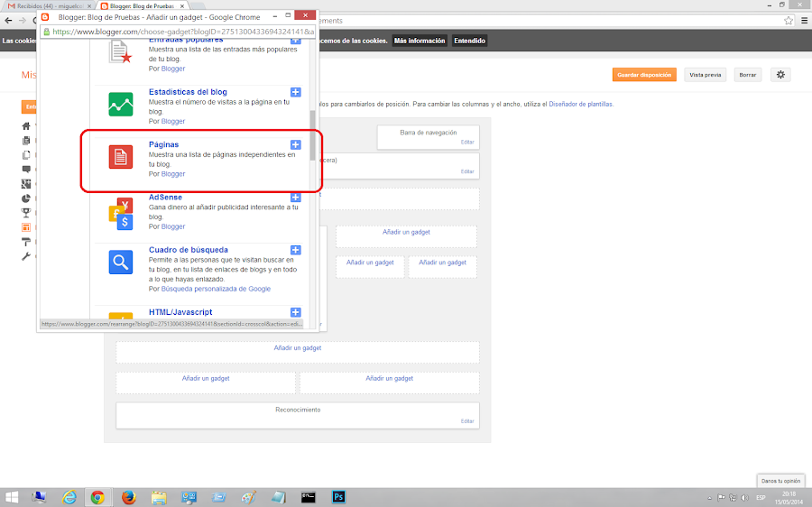812x507 pixels.
Task: Click Entendido in cookies banner
Action: point(470,41)
